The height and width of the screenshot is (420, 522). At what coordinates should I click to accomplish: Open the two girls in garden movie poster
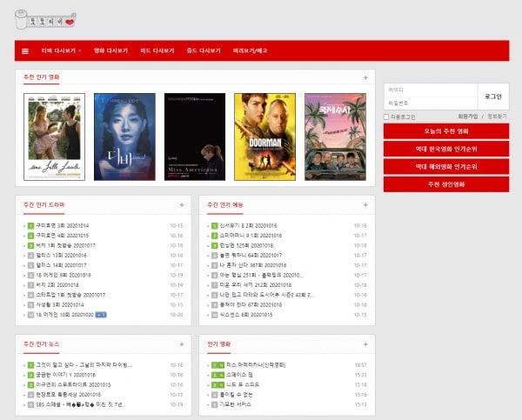(x=54, y=137)
